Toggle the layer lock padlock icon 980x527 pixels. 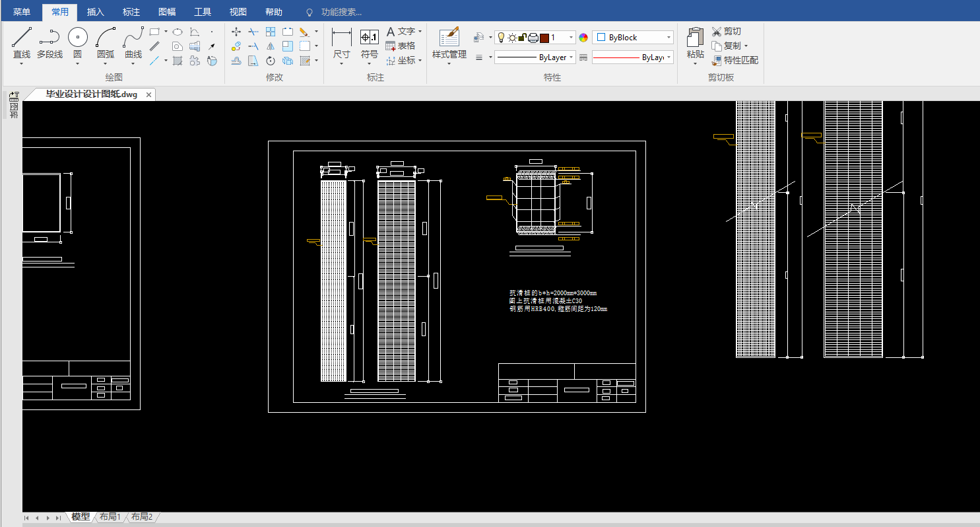coord(522,38)
